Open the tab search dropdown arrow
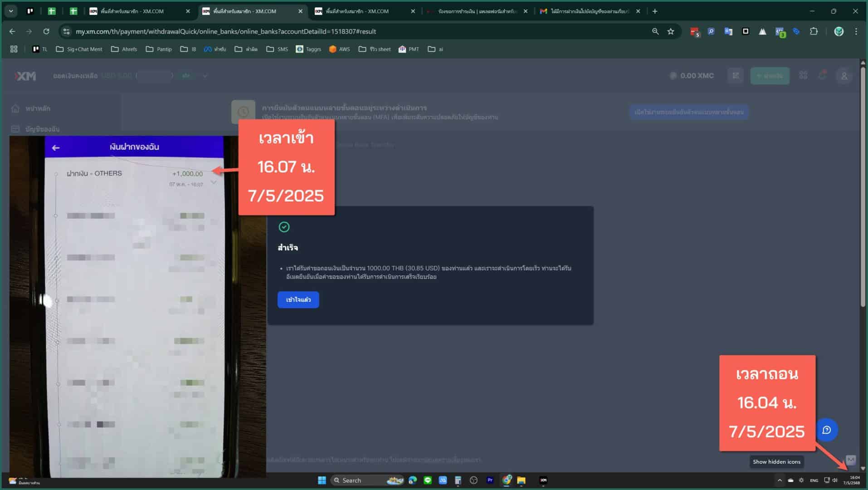868x490 pixels. click(x=11, y=11)
